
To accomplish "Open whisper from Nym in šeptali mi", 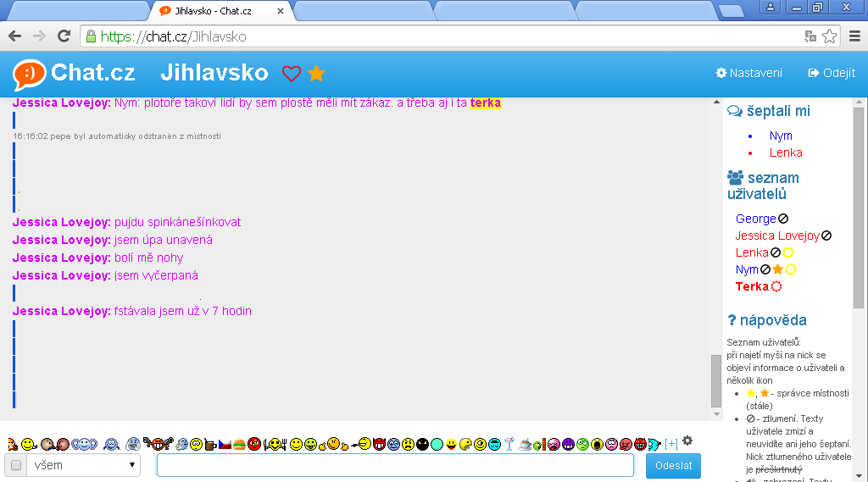I will 781,136.
